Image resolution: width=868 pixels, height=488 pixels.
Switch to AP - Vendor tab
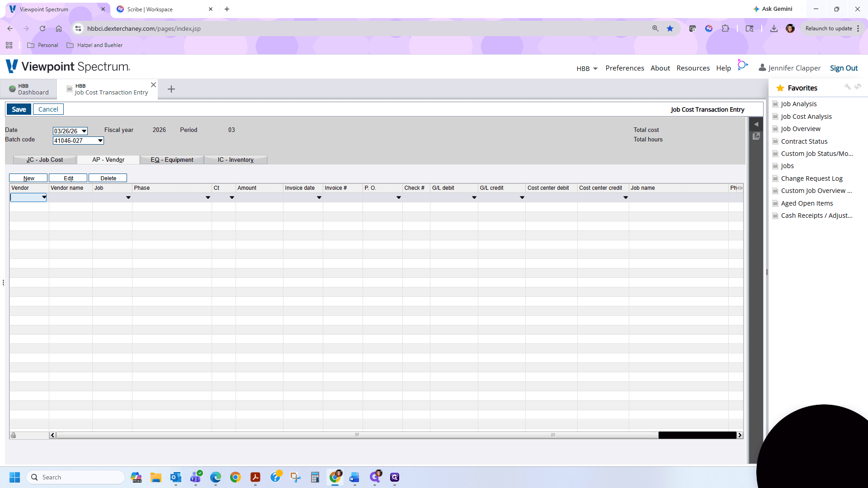(x=108, y=160)
